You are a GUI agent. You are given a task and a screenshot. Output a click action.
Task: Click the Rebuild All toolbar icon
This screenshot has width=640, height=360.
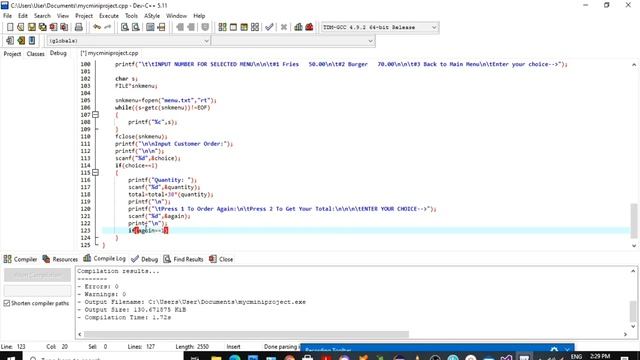coord(255,27)
